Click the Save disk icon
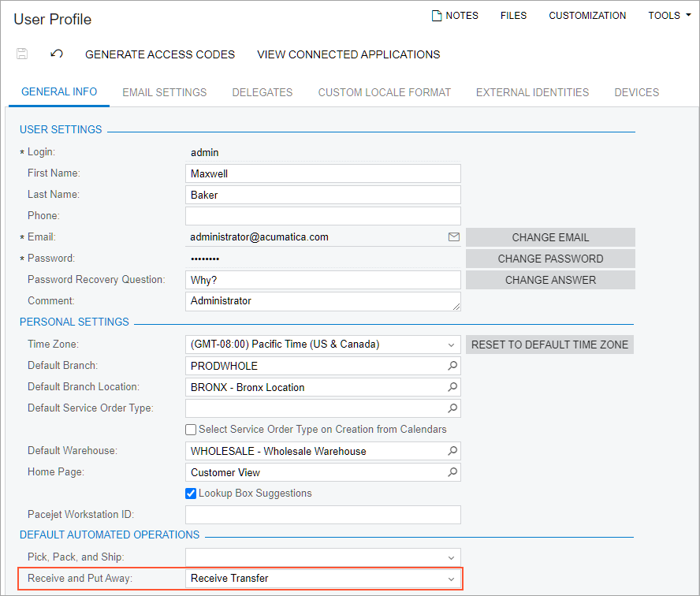 click(x=22, y=54)
